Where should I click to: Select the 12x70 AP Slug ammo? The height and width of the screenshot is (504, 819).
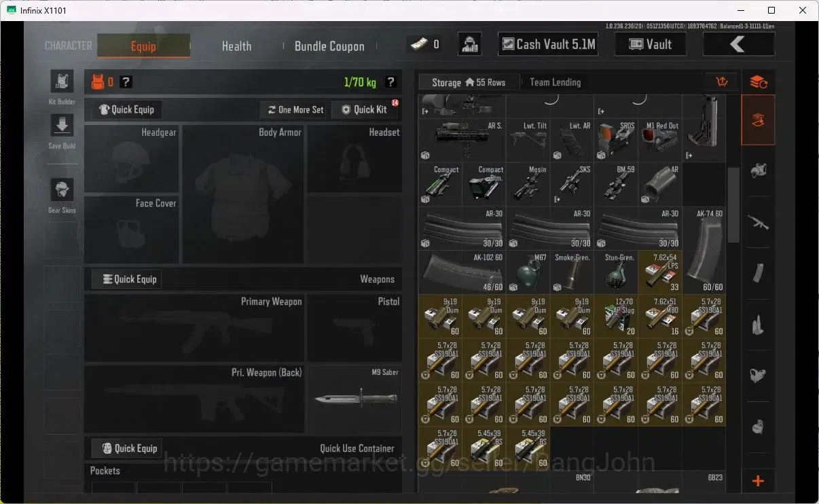click(x=616, y=317)
